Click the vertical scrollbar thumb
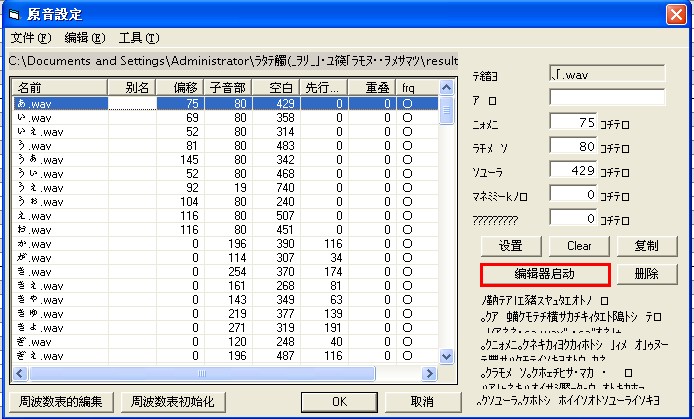This screenshot has height=419, width=694. pos(446,111)
